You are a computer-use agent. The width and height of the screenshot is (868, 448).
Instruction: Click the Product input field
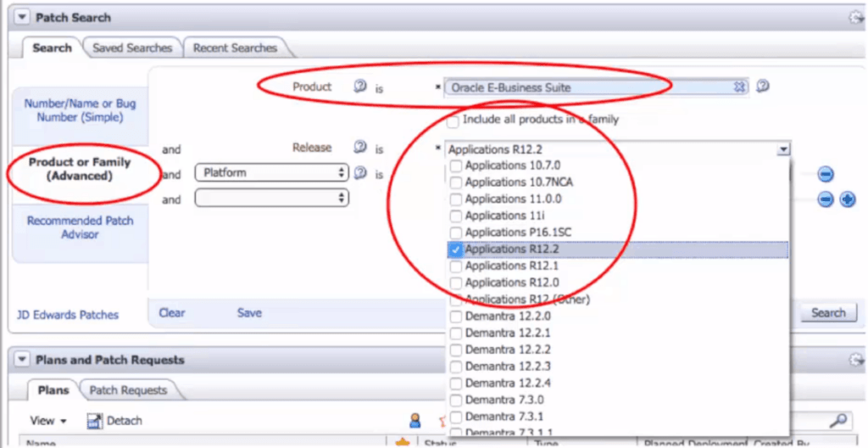point(589,87)
